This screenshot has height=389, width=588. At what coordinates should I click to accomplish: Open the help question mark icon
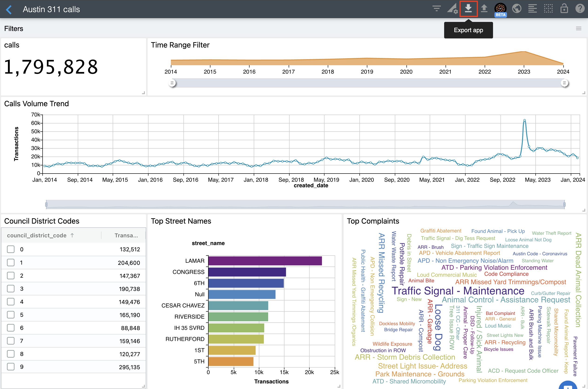[x=580, y=9]
